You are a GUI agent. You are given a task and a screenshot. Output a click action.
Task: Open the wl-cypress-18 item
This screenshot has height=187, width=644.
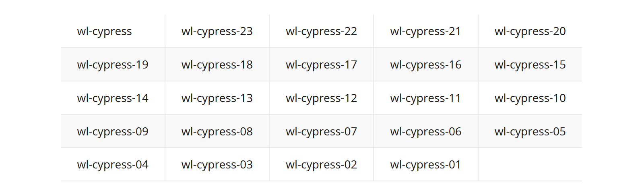[x=217, y=65]
